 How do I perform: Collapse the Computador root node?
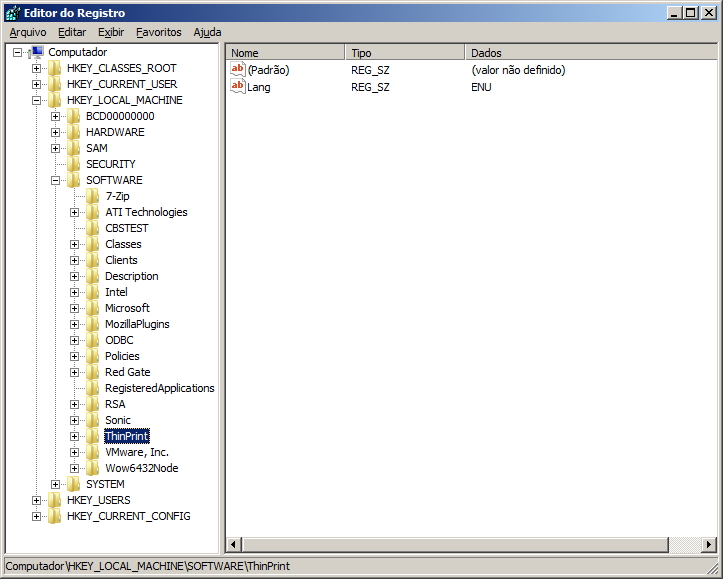[x=17, y=52]
